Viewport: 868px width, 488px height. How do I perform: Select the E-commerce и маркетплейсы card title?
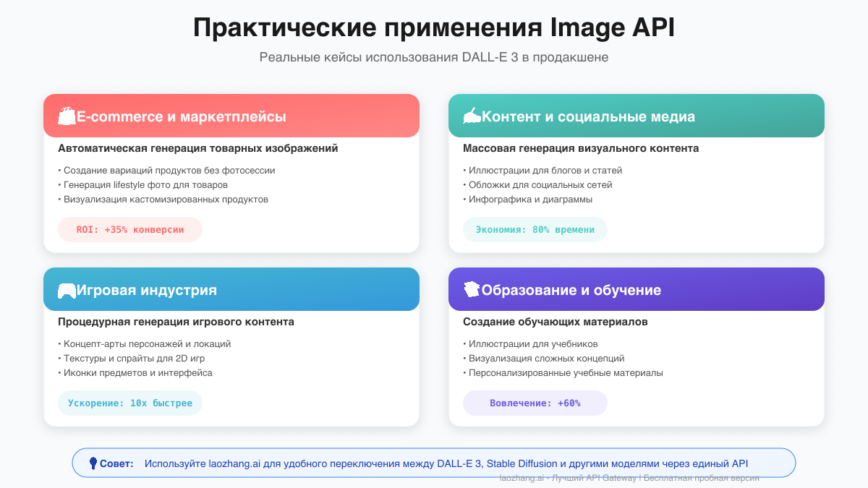click(x=181, y=115)
